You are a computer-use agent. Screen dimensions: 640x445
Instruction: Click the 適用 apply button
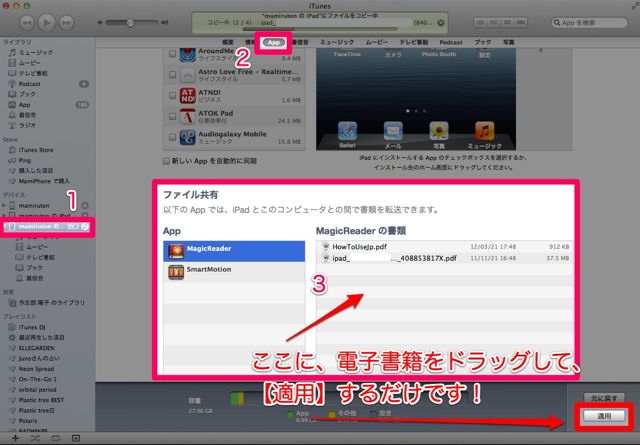604,416
